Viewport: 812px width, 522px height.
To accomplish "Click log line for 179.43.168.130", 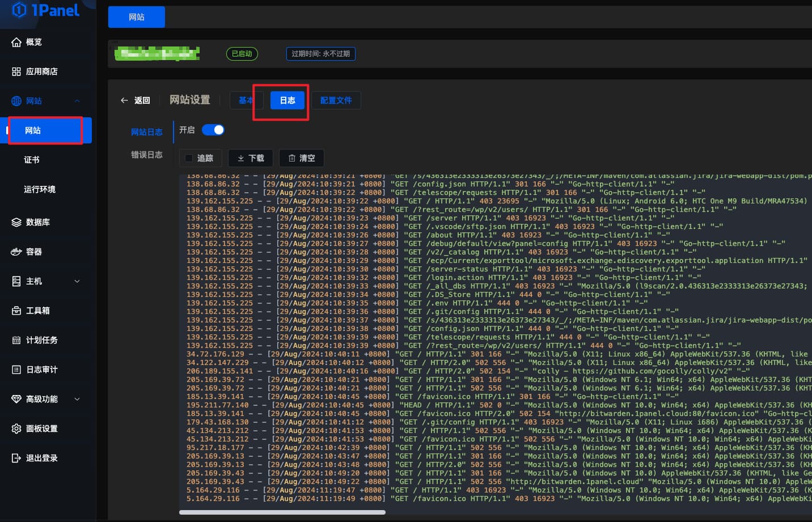I will [x=499, y=422].
